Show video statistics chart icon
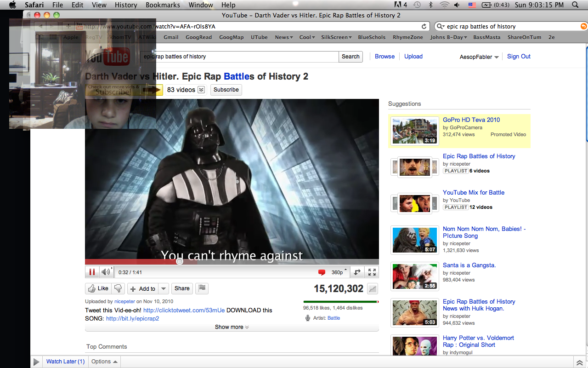 pyautogui.click(x=373, y=289)
